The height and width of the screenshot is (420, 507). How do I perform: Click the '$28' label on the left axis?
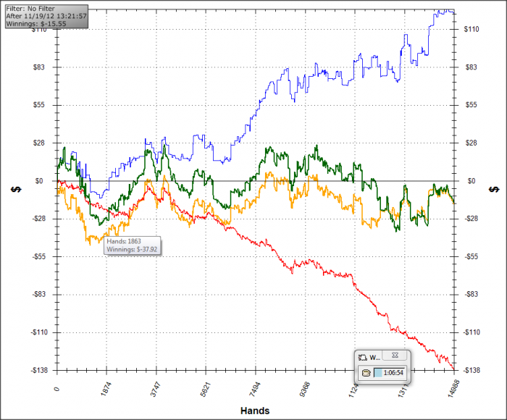point(39,143)
